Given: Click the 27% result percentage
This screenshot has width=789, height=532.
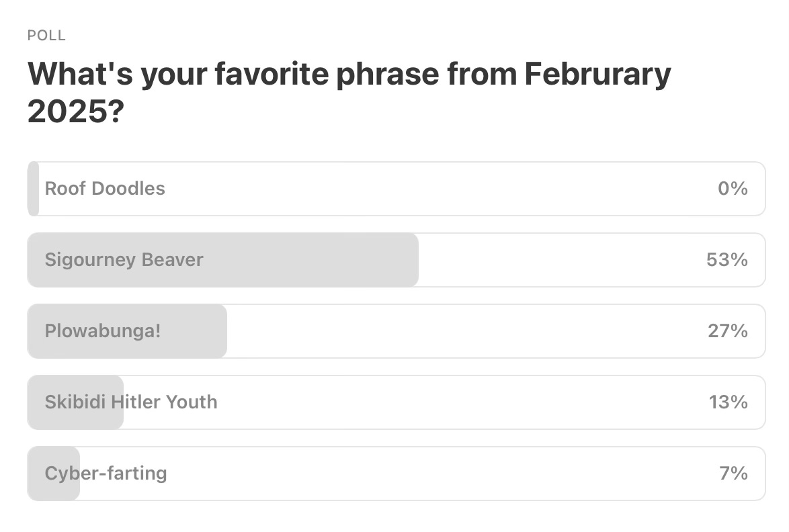Looking at the screenshot, I should click(728, 331).
